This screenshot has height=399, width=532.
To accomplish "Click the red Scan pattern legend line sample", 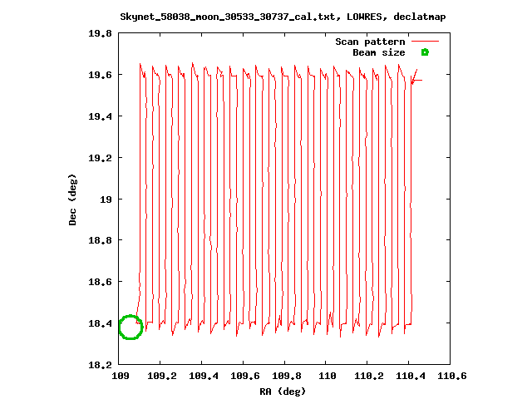I will click(425, 41).
